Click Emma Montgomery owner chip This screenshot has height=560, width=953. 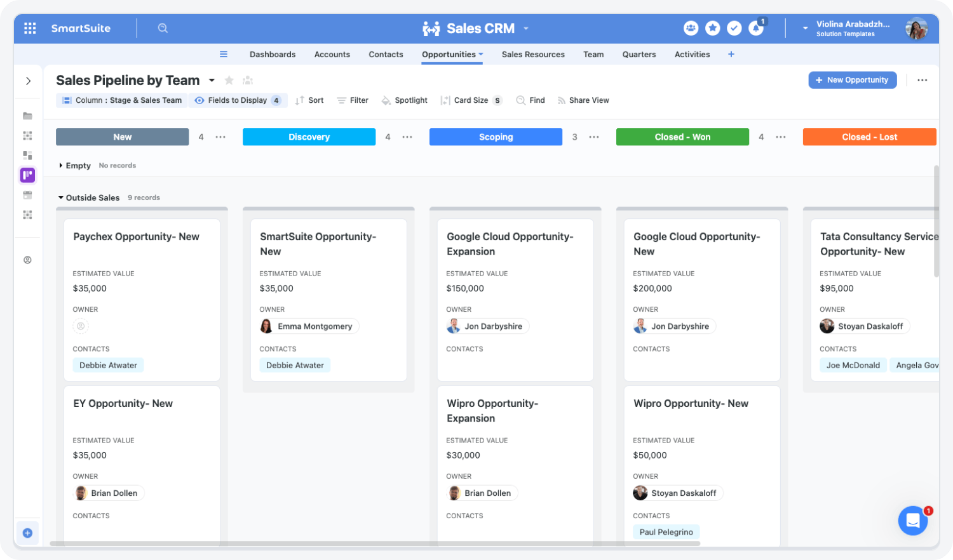[x=309, y=326]
